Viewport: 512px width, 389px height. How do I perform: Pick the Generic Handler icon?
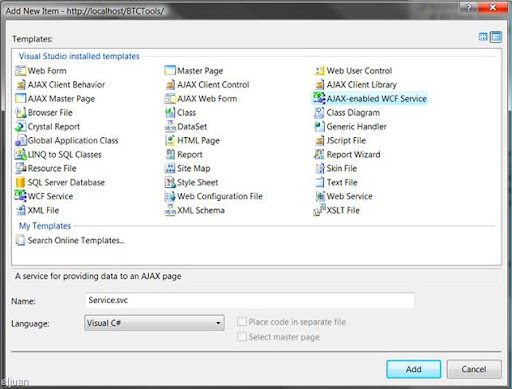click(x=319, y=127)
